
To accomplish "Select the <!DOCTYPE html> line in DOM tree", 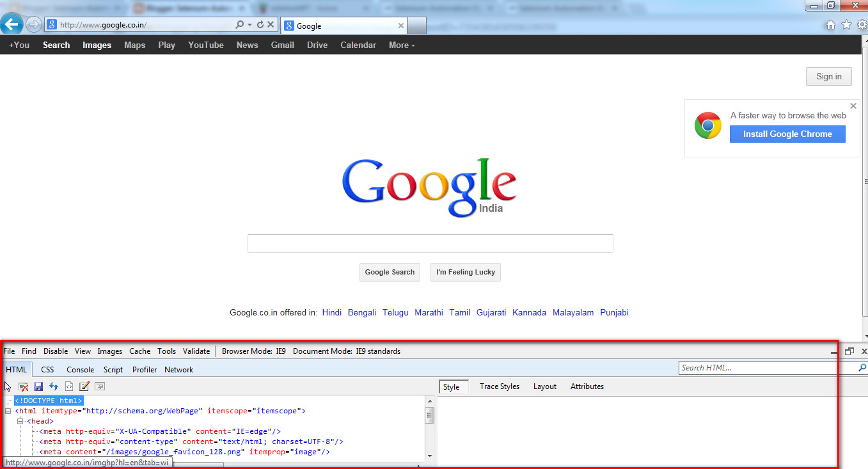I will (x=49, y=401).
